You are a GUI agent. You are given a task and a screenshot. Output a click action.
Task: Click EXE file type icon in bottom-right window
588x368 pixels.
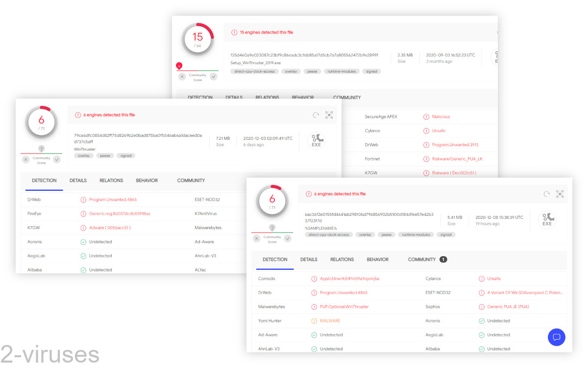(547, 220)
